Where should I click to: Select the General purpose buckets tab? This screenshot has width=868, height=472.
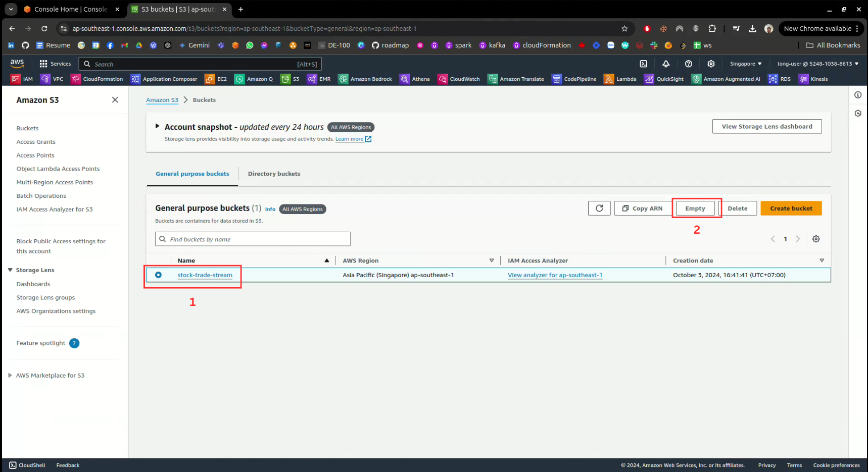(x=192, y=174)
